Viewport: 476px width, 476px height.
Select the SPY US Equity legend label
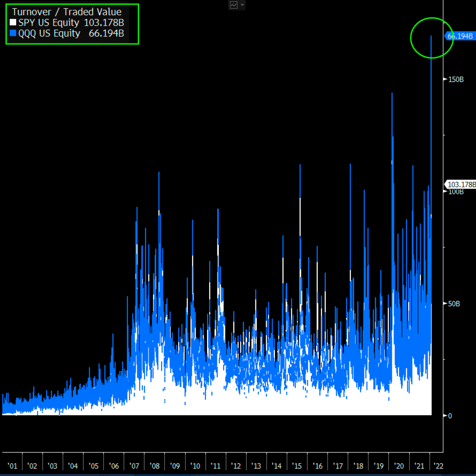49,23
